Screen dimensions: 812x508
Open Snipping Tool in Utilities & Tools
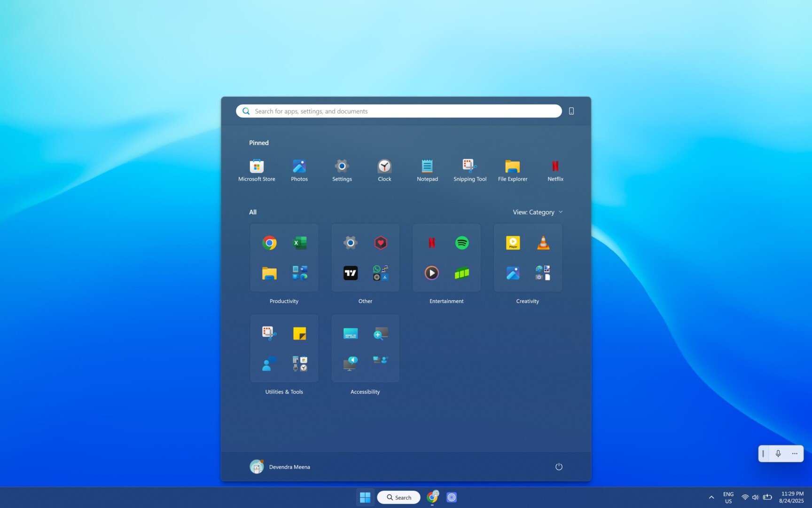[x=269, y=333]
